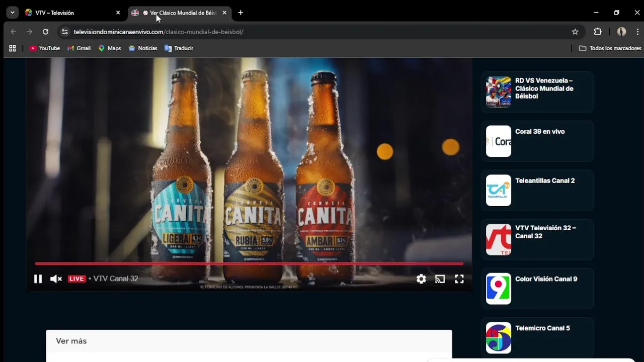Viewport: 644px width, 362px height.
Task: Open the video player settings gear
Action: (x=421, y=279)
